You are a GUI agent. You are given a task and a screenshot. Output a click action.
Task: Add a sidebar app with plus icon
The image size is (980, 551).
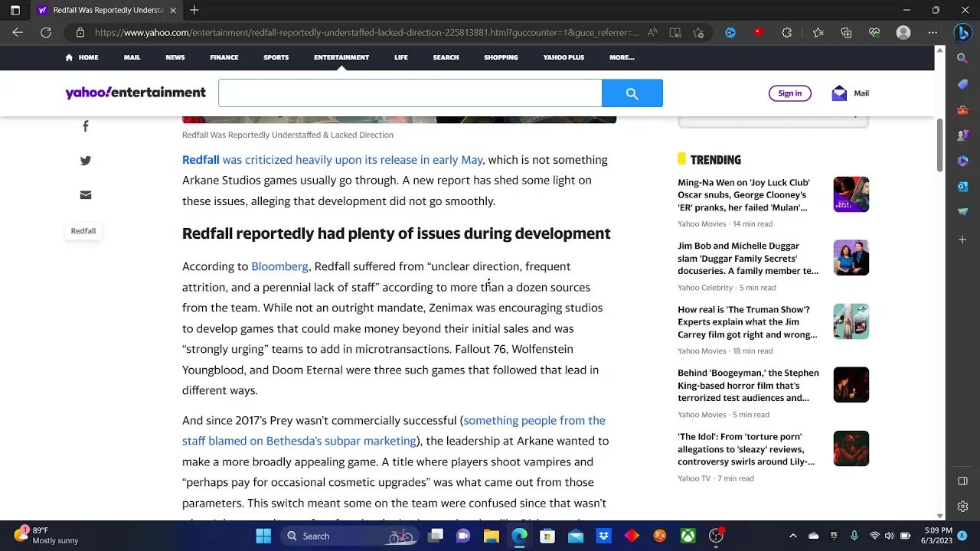(x=962, y=240)
